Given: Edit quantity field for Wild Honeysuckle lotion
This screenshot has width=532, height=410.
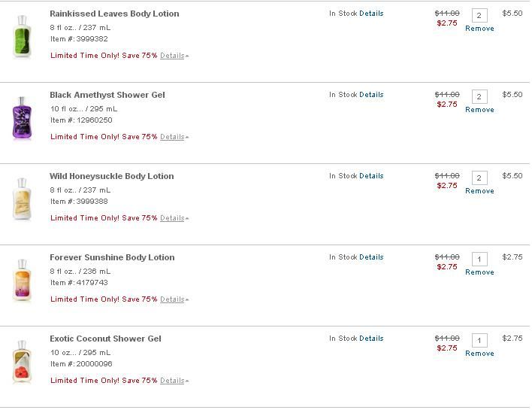Looking at the screenshot, I should coord(479,178).
